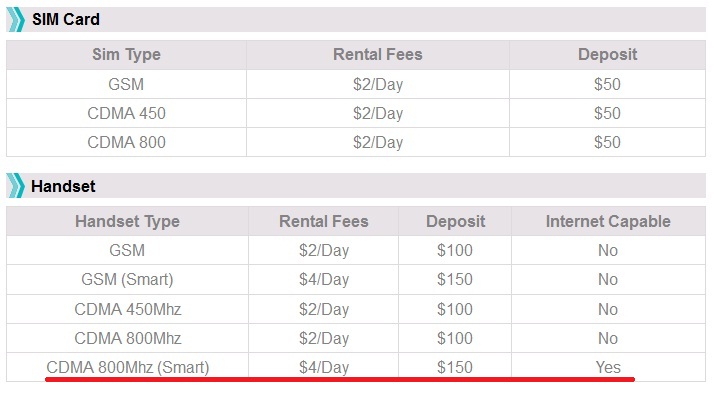Select the GSM (Smart) handset cell
The width and height of the screenshot is (714, 393).
pyautogui.click(x=128, y=279)
